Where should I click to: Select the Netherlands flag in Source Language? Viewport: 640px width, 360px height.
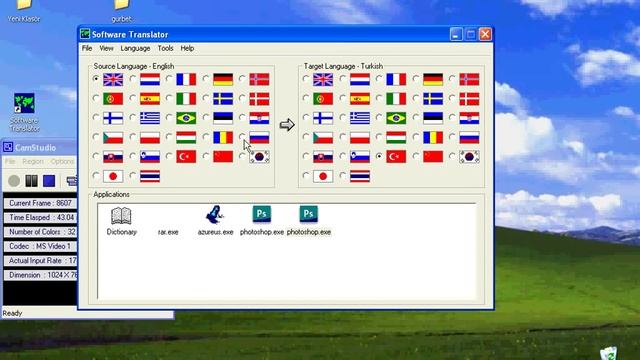click(x=150, y=79)
